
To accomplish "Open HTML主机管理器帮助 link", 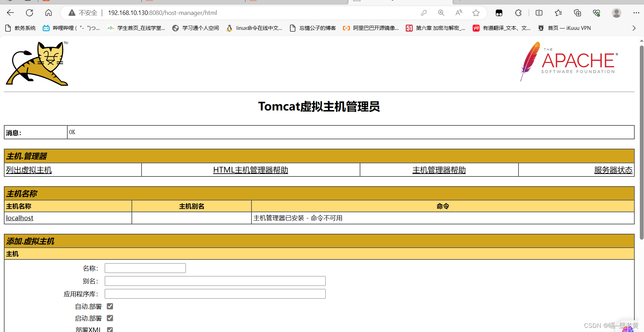I will click(x=251, y=170).
